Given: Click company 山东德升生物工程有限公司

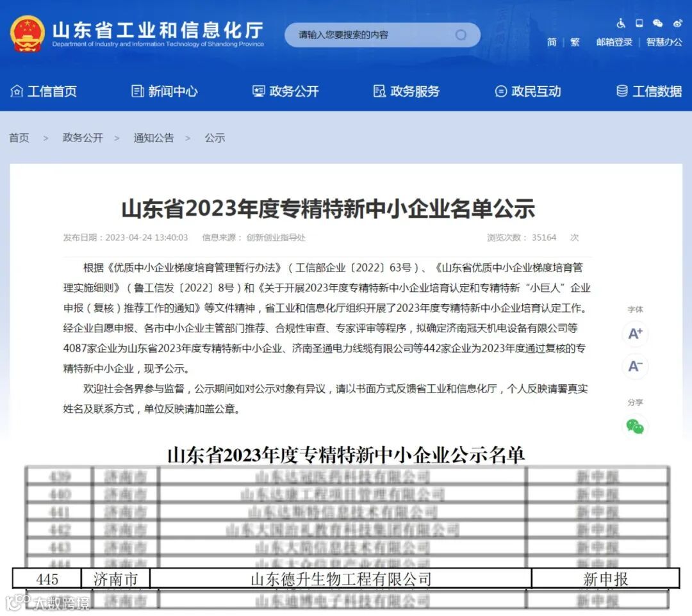Looking at the screenshot, I should point(341,579).
